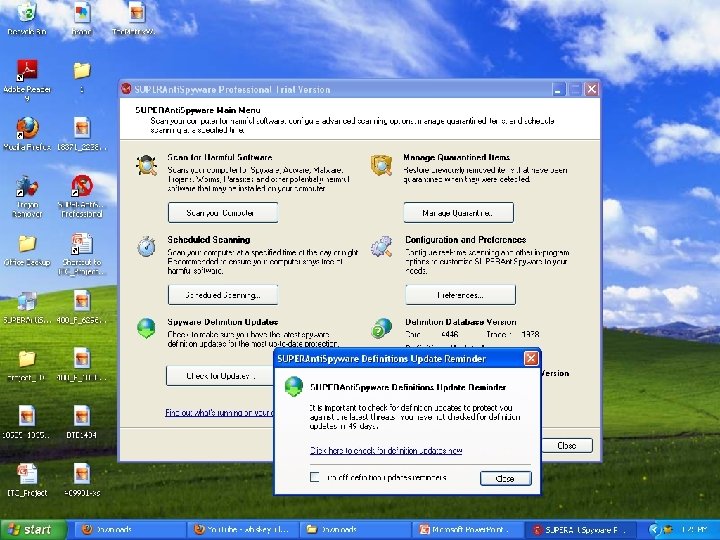The image size is (720, 540).
Task: Switch to Microsoft PowerPoint in taskbar
Action: (x=467, y=530)
